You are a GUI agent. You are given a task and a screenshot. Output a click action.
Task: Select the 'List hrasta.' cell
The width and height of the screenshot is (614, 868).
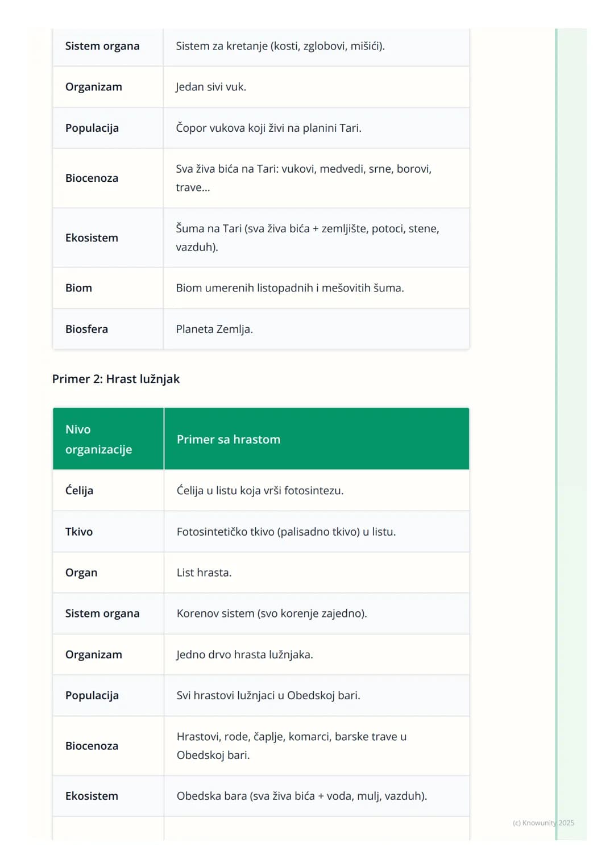tap(317, 573)
